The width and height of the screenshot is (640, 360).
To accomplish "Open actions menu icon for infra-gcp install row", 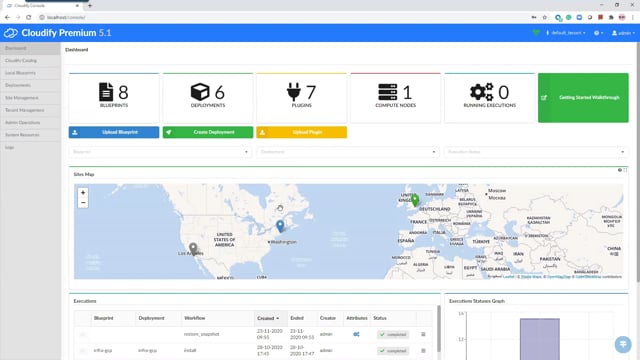I will (423, 351).
